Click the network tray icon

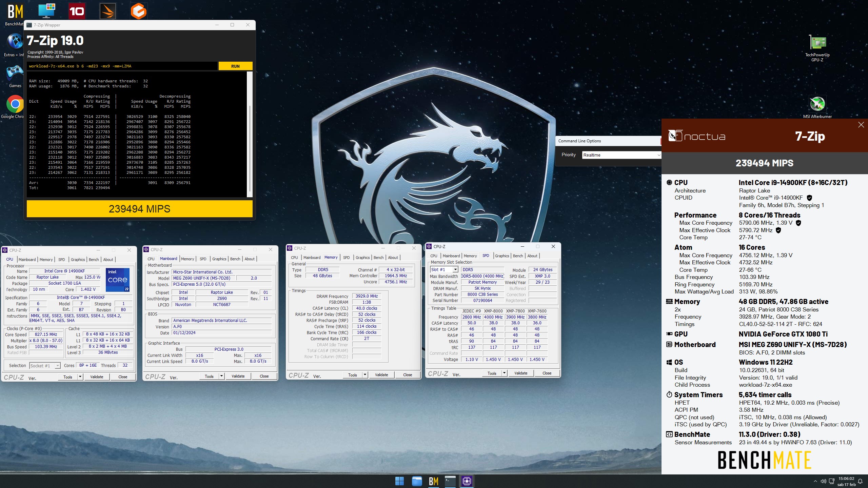(831, 481)
